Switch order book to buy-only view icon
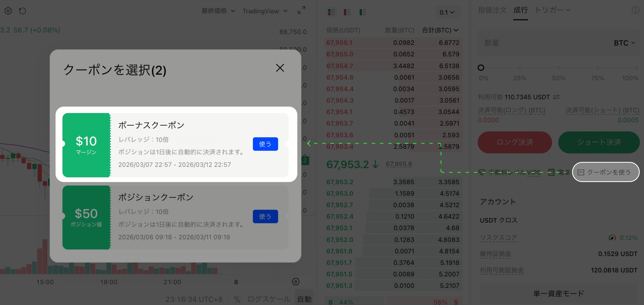This screenshot has height=305, width=644. (x=363, y=12)
